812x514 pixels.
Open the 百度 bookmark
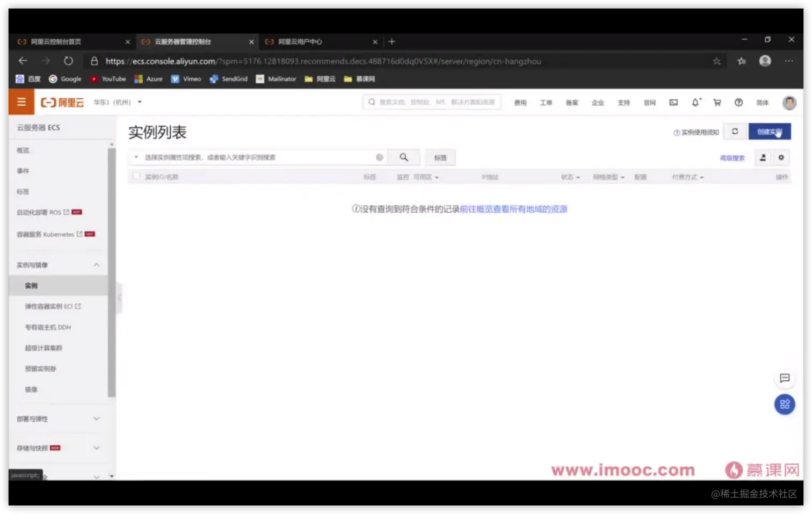28,79
